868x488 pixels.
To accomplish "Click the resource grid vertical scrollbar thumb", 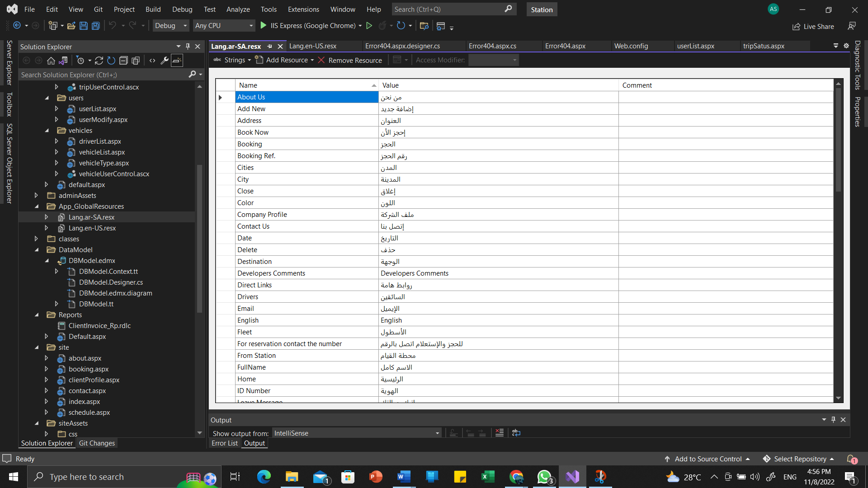I will 838,140.
